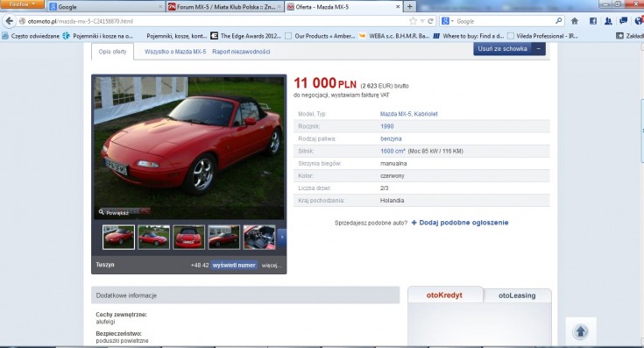Open the Często odwiedzane bookmarks folder
Screen dimensions: 644x348
pyautogui.click(x=31, y=36)
